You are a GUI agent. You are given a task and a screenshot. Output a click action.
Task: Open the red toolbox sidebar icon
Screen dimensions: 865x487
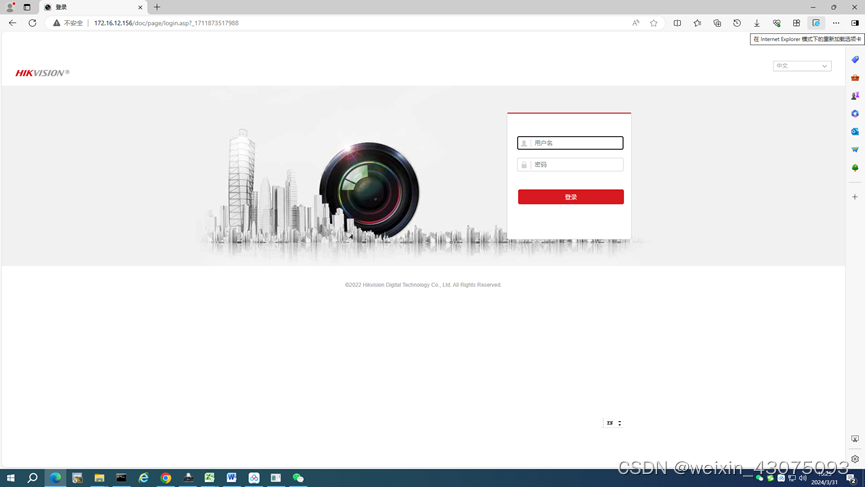(855, 78)
